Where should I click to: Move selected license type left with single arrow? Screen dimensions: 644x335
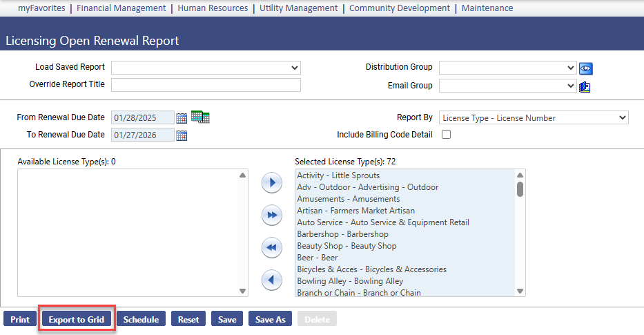pyautogui.click(x=271, y=280)
